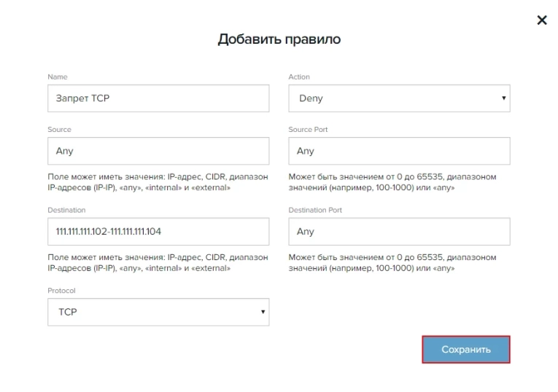
Task: Click the Добавить правило dialog title
Action: 279,39
